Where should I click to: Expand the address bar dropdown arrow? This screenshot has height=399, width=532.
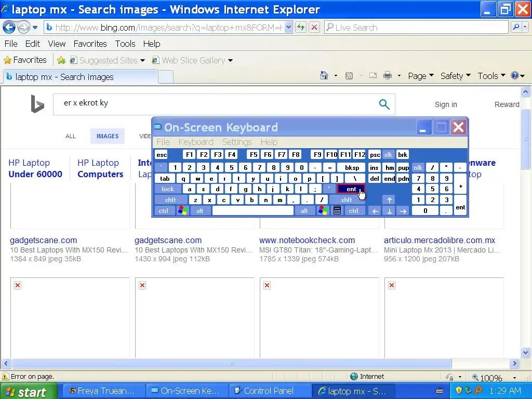coord(288,27)
